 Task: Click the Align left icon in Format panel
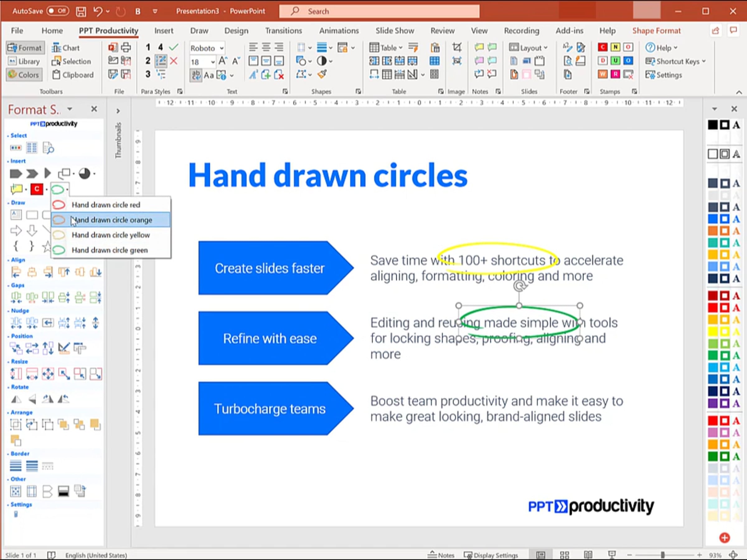16,272
